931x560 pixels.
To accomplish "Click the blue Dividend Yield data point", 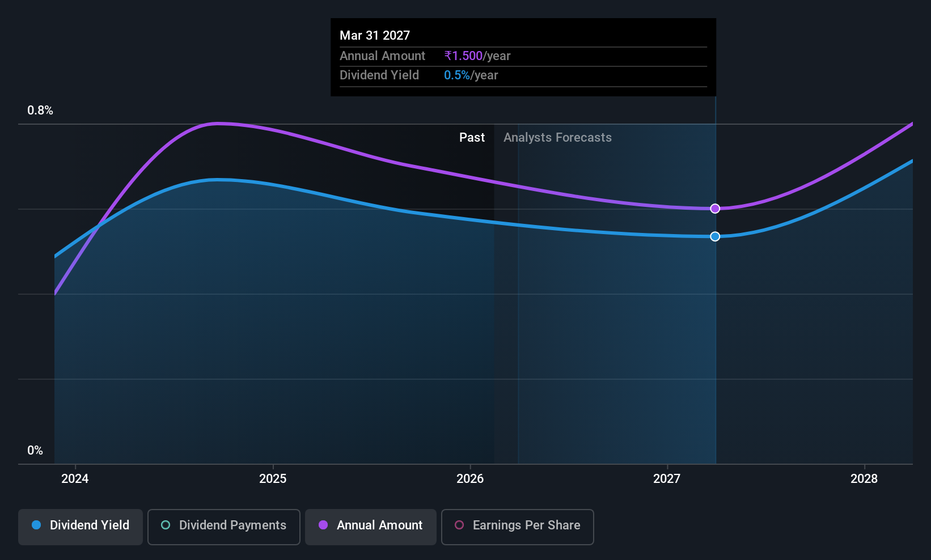I will 715,236.
